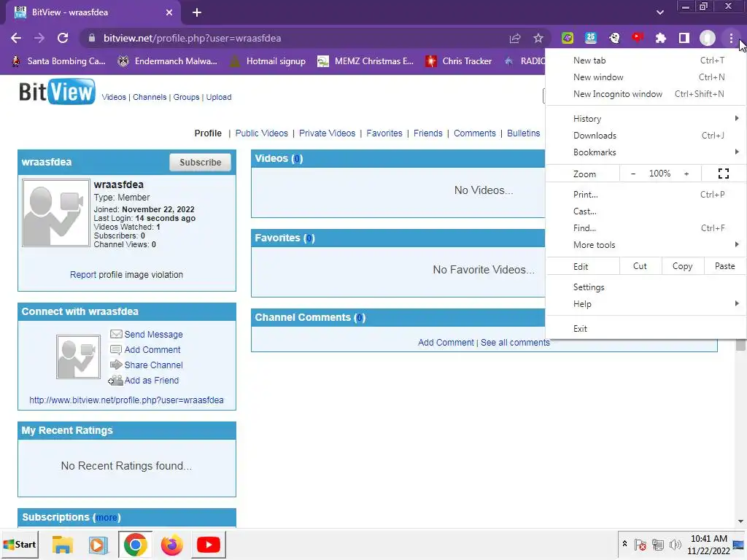Expand the Help submenu
The image size is (747, 560).
point(646,304)
